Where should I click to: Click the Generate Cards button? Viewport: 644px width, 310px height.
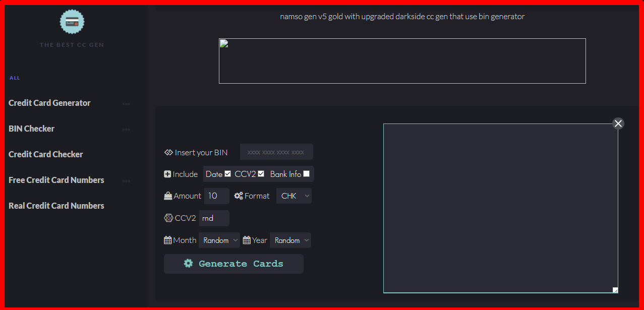coord(233,264)
